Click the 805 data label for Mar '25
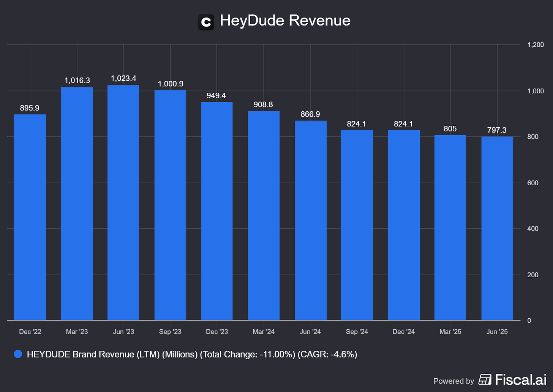Viewport: 553px width, 392px height. [450, 129]
